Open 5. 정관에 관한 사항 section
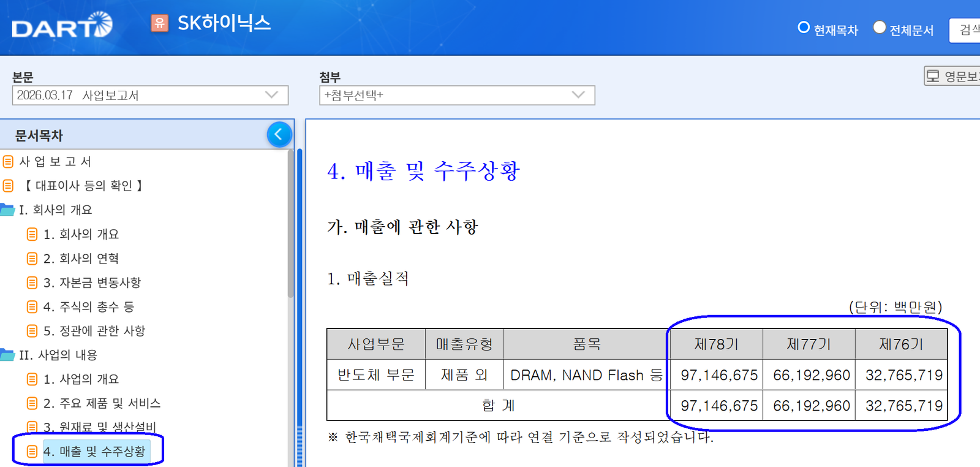Viewport: 980px width, 467px height. click(x=94, y=331)
